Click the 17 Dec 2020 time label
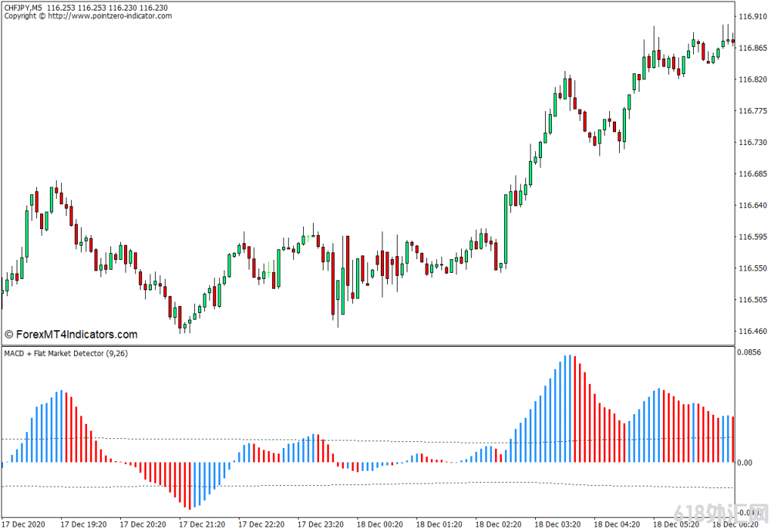Image resolution: width=774 pixels, height=532 pixels. (x=23, y=524)
